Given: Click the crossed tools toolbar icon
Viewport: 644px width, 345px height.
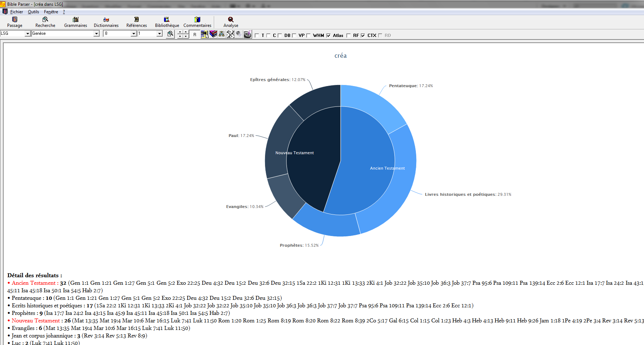Looking at the screenshot, I should click(230, 34).
